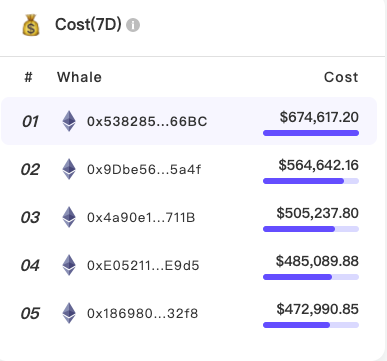Screen dimensions: 387x361
Task: Select rank 04 row number
Action: tap(30, 266)
